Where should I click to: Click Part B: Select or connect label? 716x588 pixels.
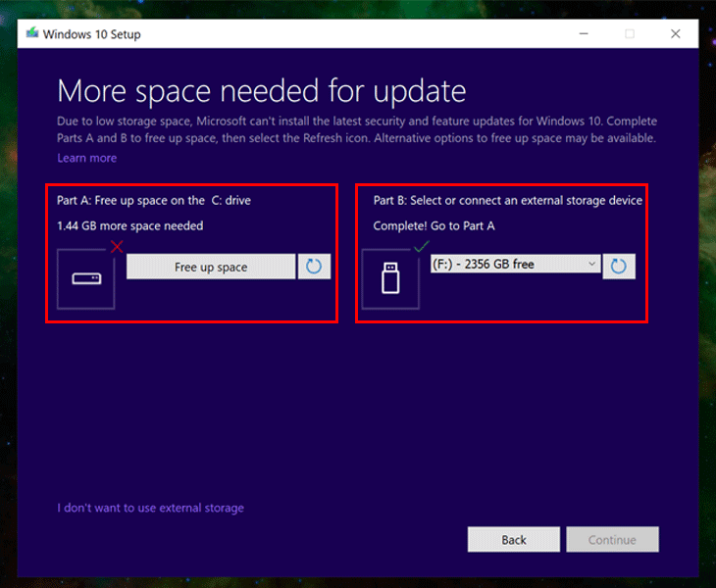[508, 200]
